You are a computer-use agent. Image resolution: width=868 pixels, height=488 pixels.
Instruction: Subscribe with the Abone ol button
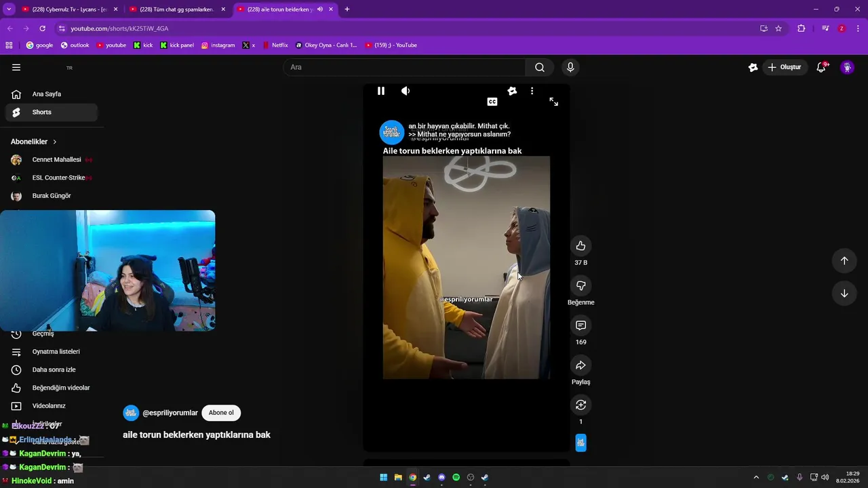tap(221, 413)
